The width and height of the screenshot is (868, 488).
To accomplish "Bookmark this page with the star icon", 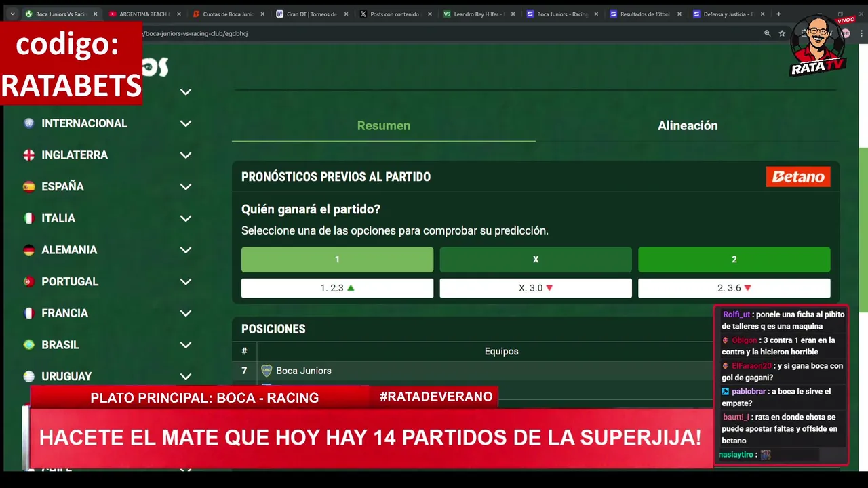I will [x=782, y=33].
